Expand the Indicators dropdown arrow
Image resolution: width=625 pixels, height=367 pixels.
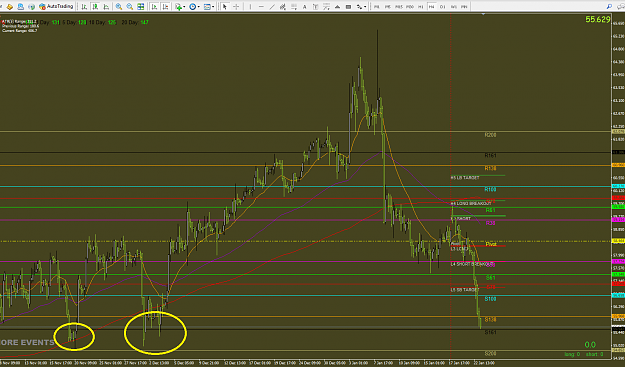tap(184, 7)
